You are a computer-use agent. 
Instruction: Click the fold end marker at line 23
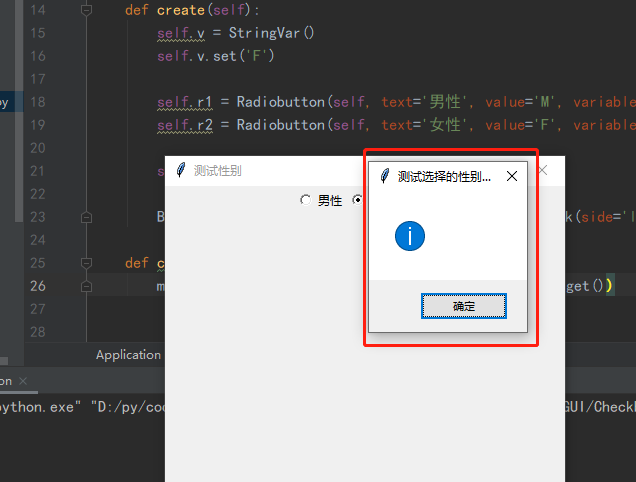pos(86,217)
